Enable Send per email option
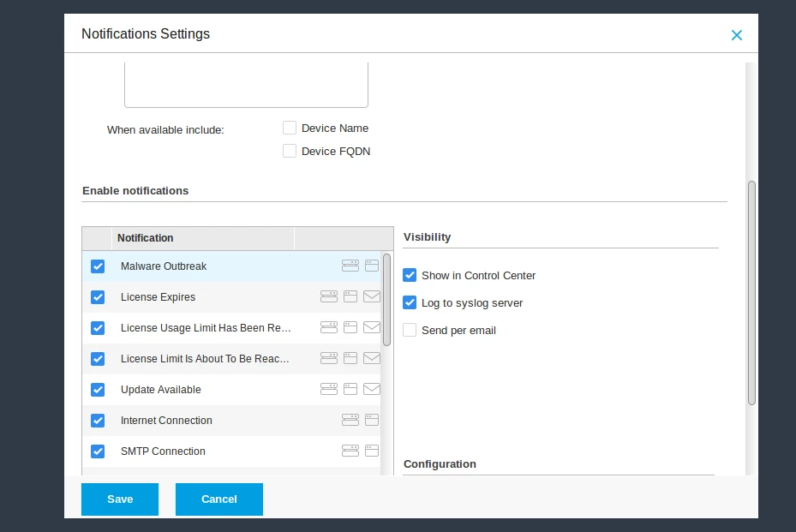Viewport: 796px width, 532px height. pos(410,331)
